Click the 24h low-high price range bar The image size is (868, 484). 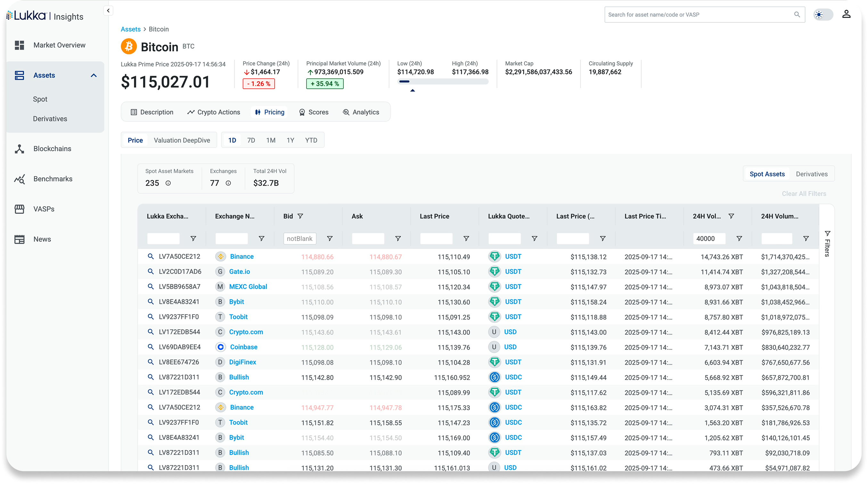point(443,82)
